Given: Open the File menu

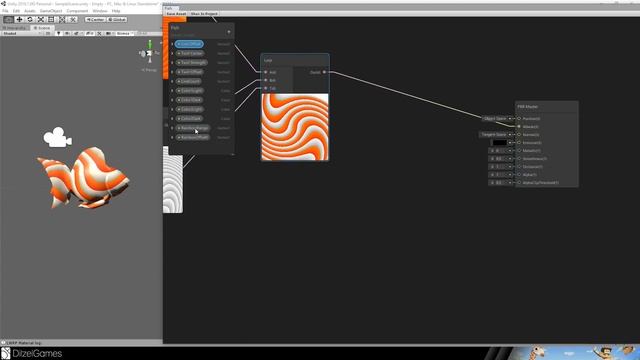Looking at the screenshot, I should coord(5,11).
